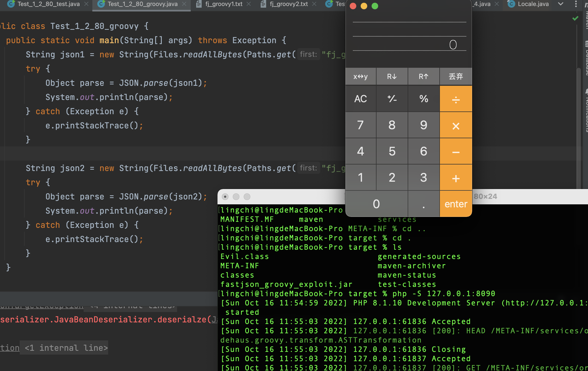Open the editor tabs options menu (three dots)

(576, 4)
